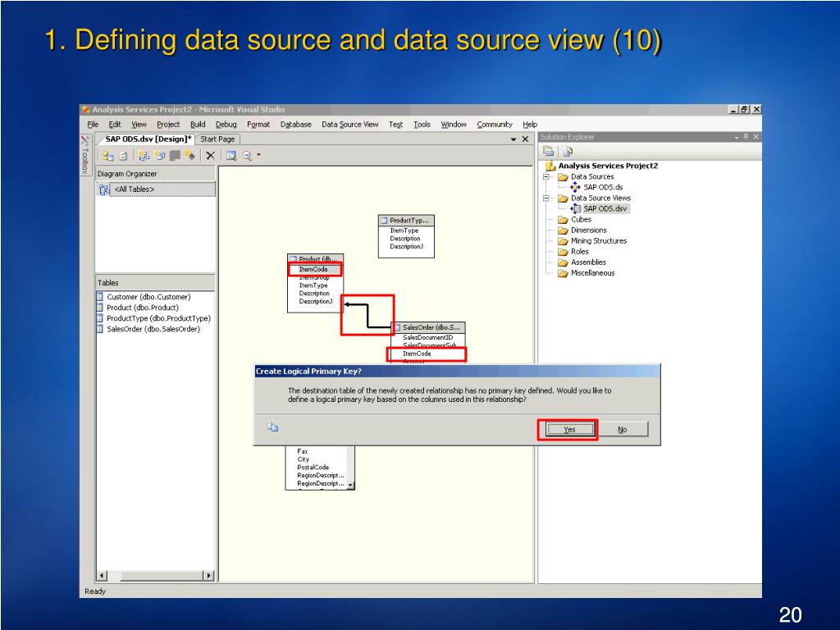Click the SAP ODS.dsv view icon
840x630 pixels.
pos(575,208)
